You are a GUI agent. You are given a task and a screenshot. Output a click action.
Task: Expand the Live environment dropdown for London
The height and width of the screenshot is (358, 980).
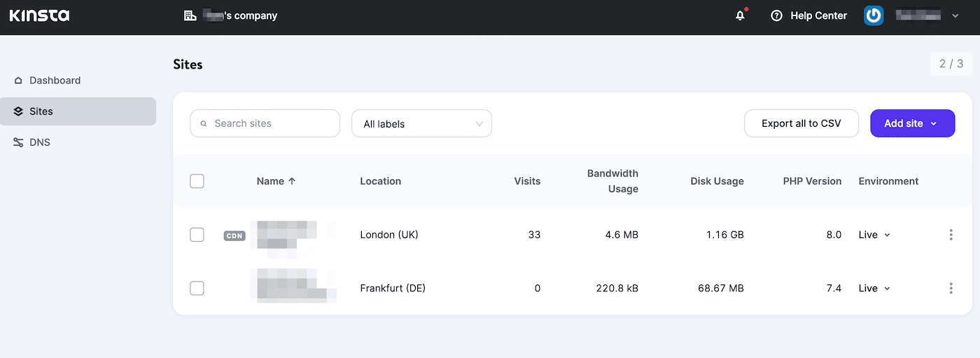click(x=874, y=235)
